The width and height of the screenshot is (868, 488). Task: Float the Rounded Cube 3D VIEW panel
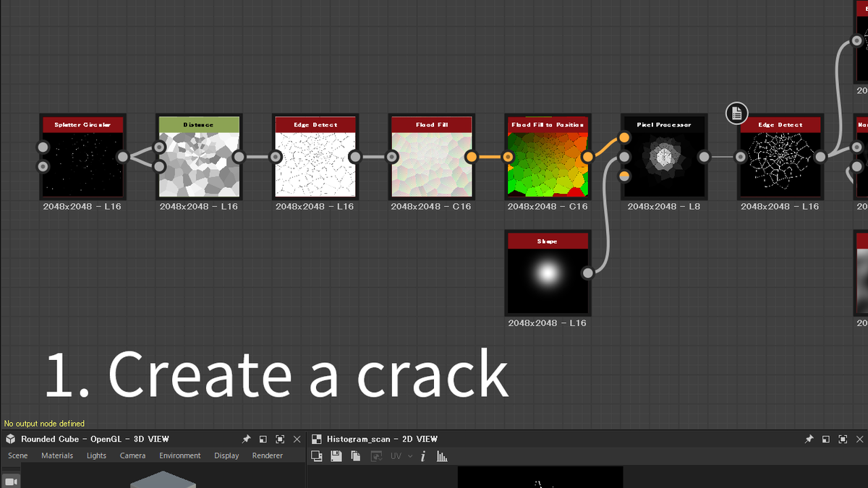click(x=263, y=439)
